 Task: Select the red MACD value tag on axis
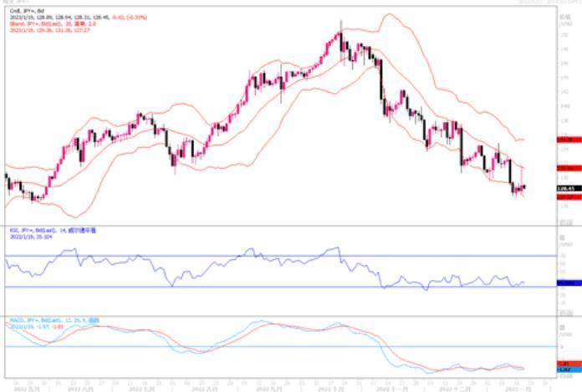567,364
